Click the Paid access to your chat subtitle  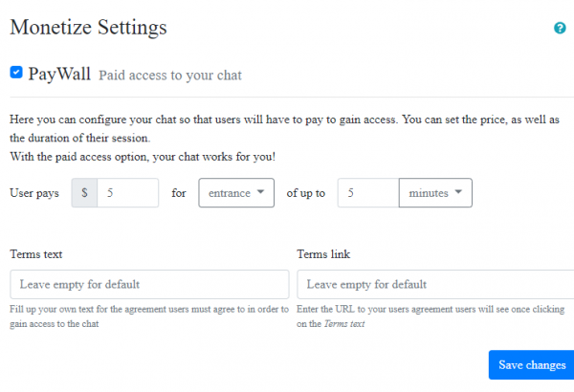tap(171, 76)
